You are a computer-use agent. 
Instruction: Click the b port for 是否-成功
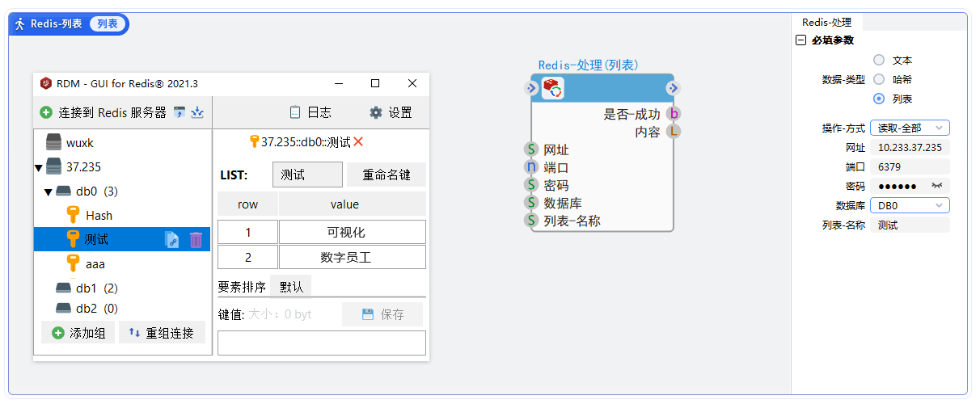674,114
